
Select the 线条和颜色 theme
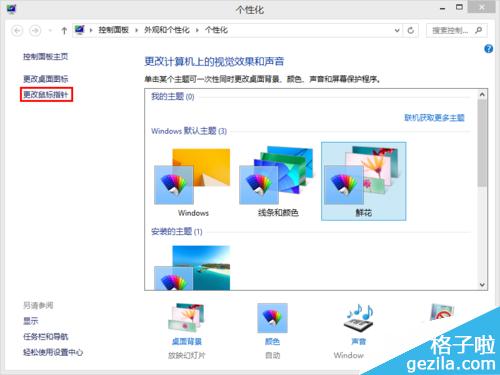(278, 182)
